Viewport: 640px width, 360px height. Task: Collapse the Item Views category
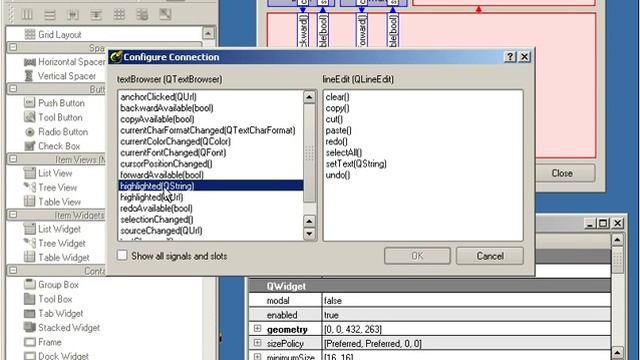click(x=13, y=159)
